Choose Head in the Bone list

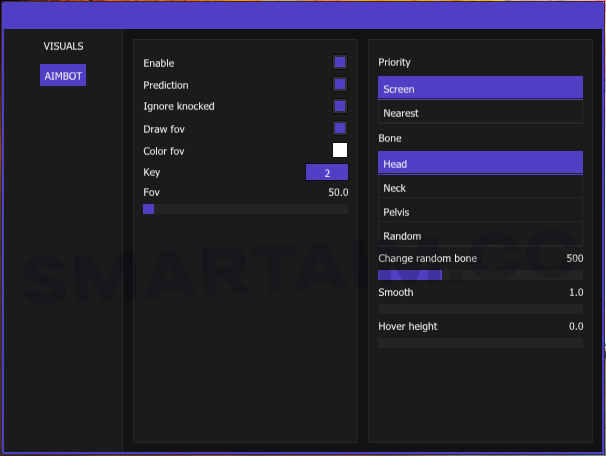480,164
